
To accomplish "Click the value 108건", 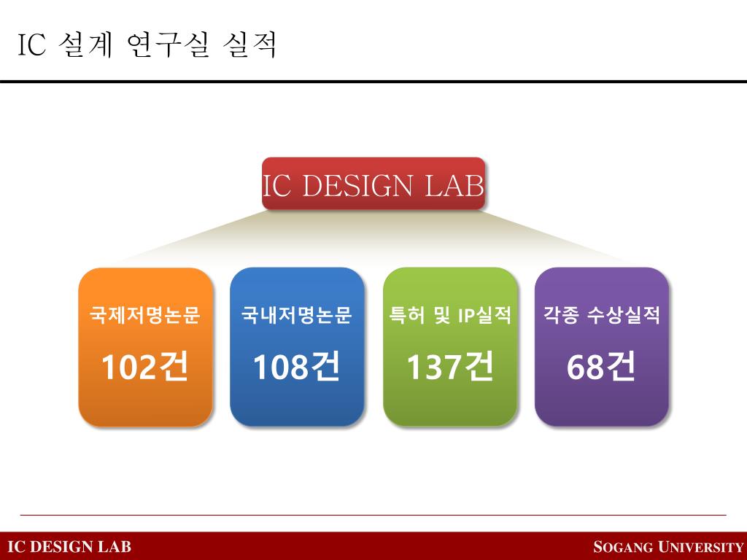I will click(296, 366).
